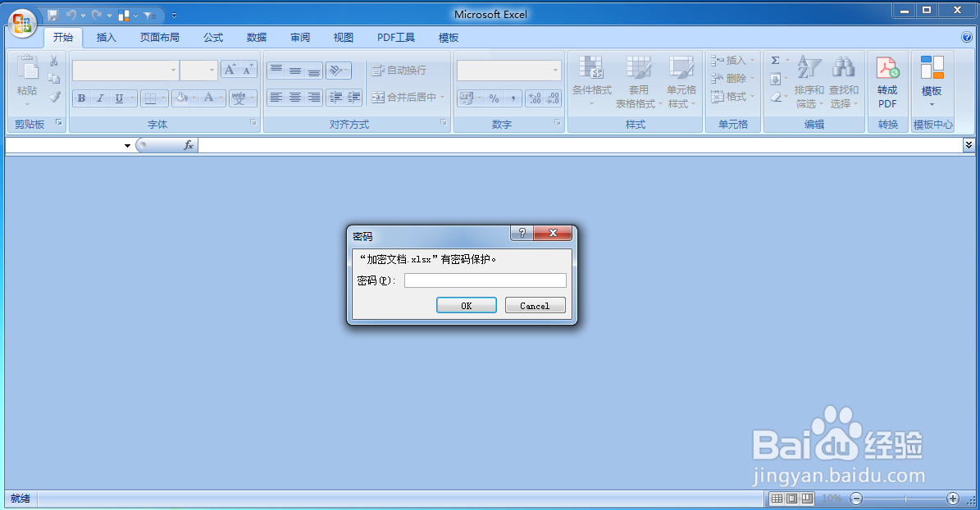
Task: Toggle Underline formatting
Action: (119, 98)
